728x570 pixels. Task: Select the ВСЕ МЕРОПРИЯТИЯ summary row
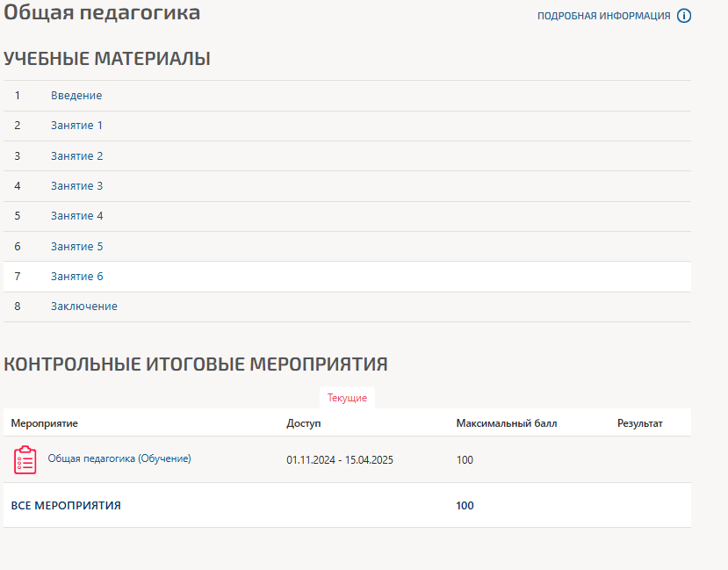(x=66, y=506)
